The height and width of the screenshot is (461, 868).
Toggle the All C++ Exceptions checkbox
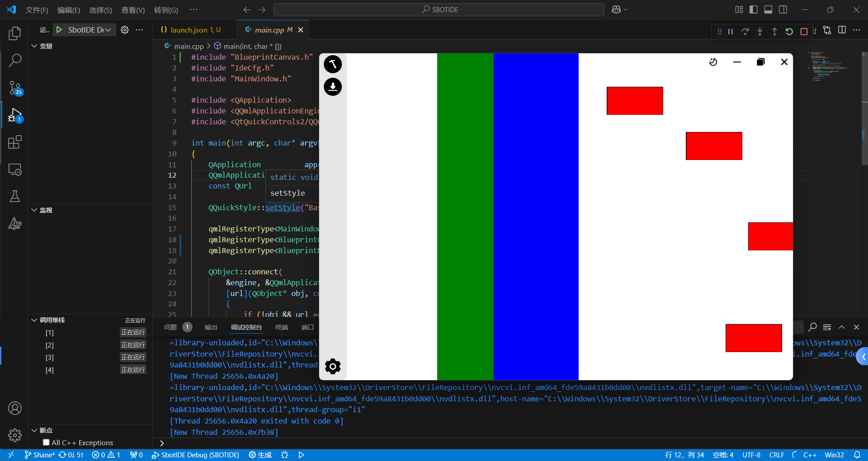(46, 442)
